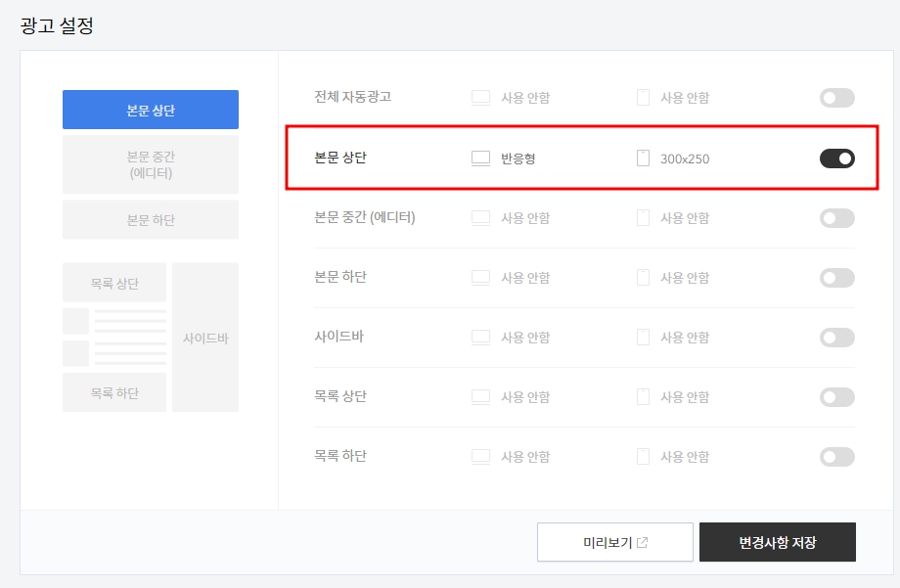
Task: Disable the 본문 상단 ad toggle
Action: pyautogui.click(x=836, y=158)
